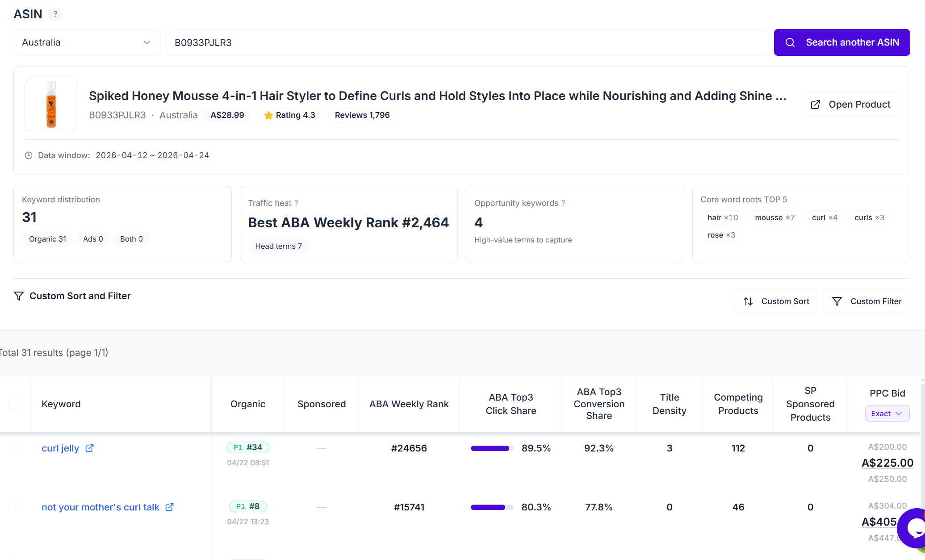Click the ASIN input field

click(x=467, y=42)
